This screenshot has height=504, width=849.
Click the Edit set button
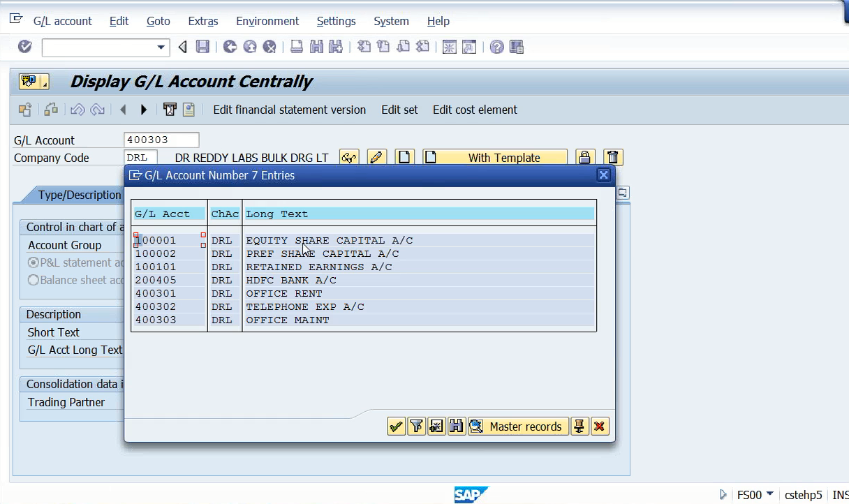399,110
